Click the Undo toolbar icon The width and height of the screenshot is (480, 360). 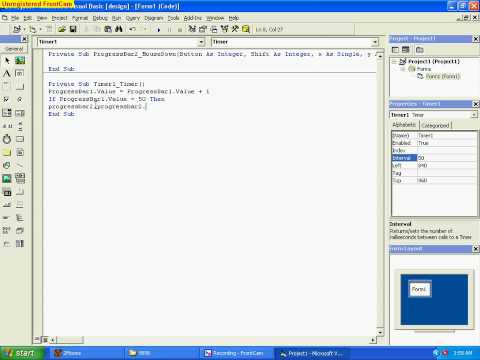coord(132,29)
